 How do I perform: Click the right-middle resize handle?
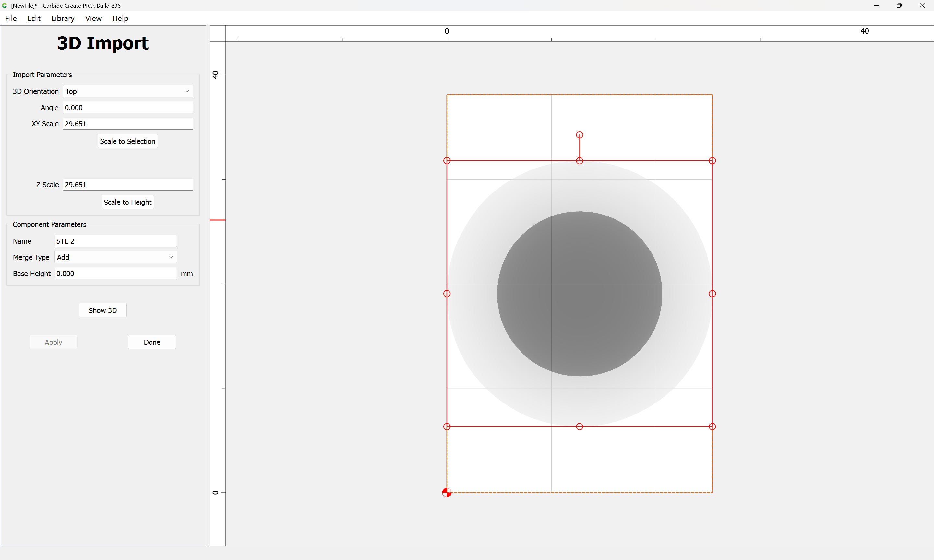pos(712,294)
